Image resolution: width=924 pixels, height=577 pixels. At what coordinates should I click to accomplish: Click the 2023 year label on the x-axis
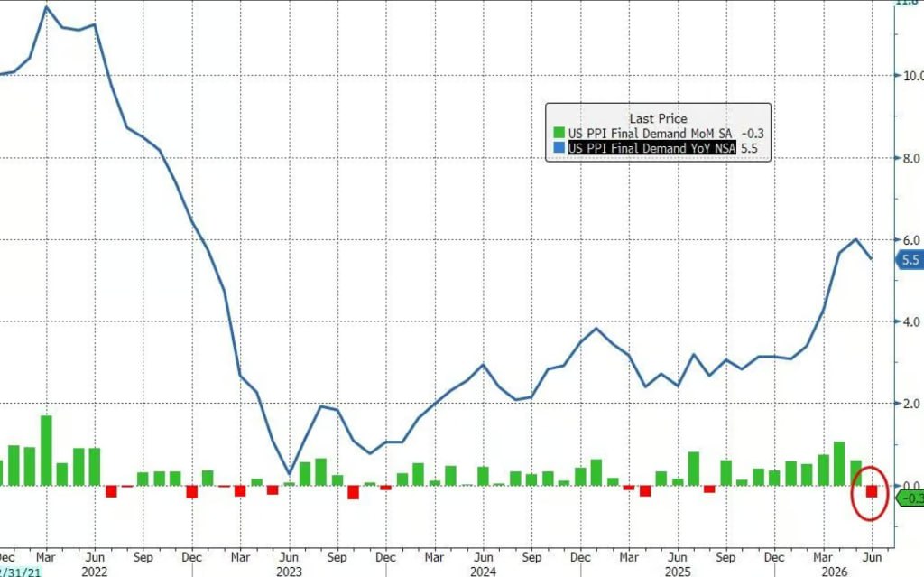pos(290,571)
